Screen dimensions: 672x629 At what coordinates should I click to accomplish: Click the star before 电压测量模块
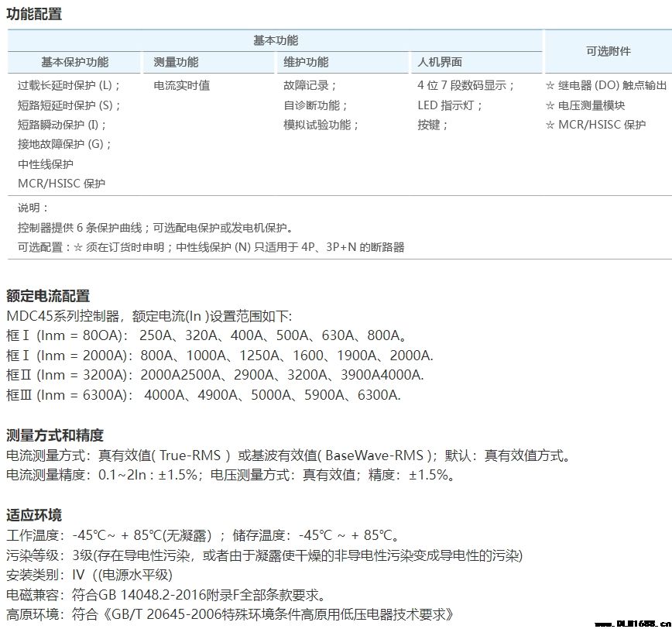click(x=550, y=105)
